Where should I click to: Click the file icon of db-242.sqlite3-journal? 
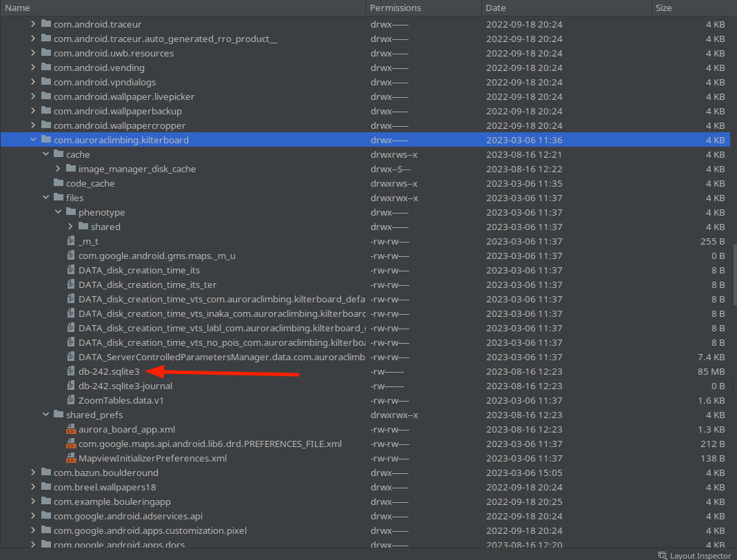click(70, 386)
